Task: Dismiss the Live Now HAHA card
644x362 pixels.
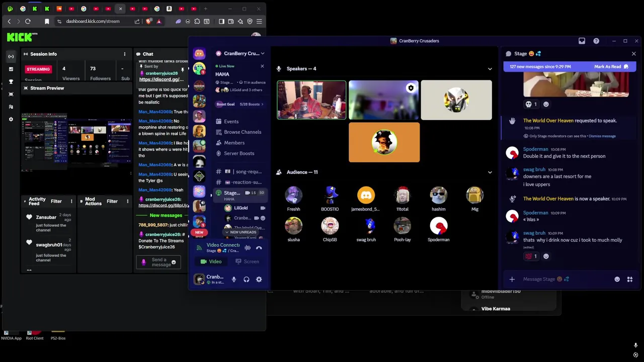Action: (262, 66)
